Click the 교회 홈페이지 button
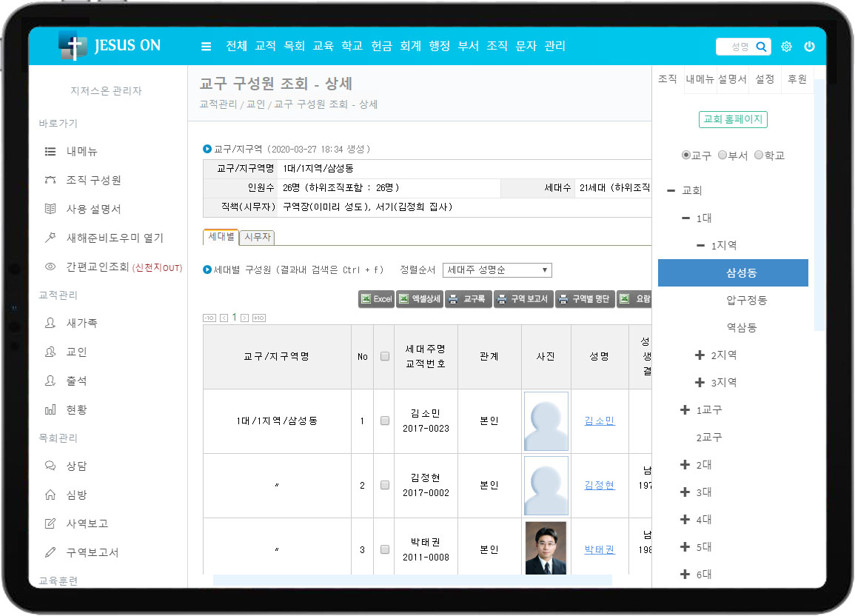The width and height of the screenshot is (855, 616). point(733,120)
